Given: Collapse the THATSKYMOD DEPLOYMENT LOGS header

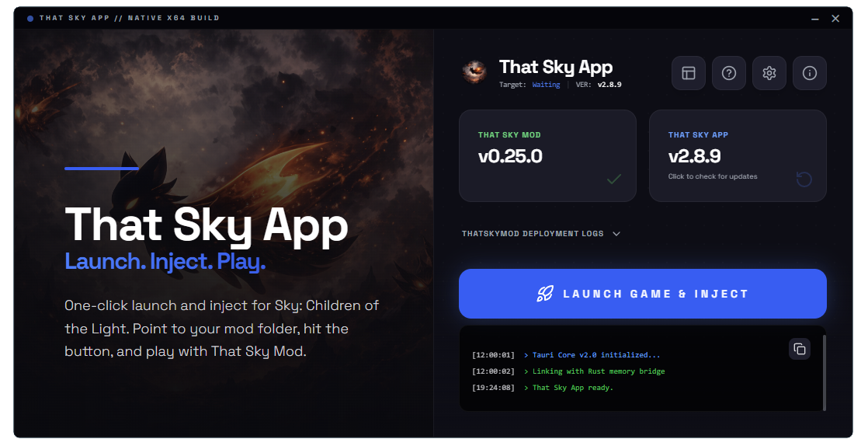Looking at the screenshot, I should point(533,234).
